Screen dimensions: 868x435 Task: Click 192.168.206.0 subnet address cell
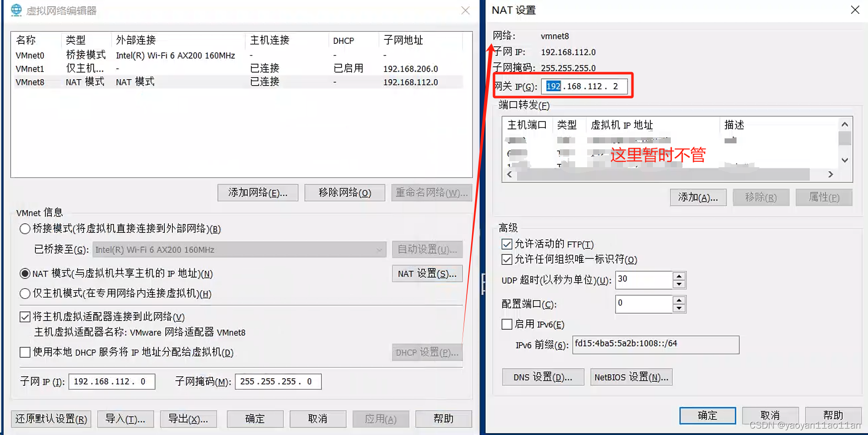(410, 69)
